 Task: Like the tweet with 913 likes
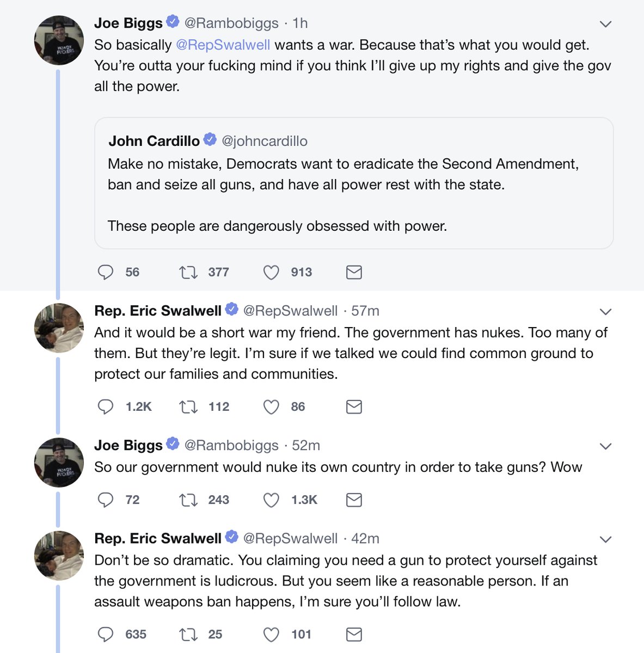tap(271, 272)
